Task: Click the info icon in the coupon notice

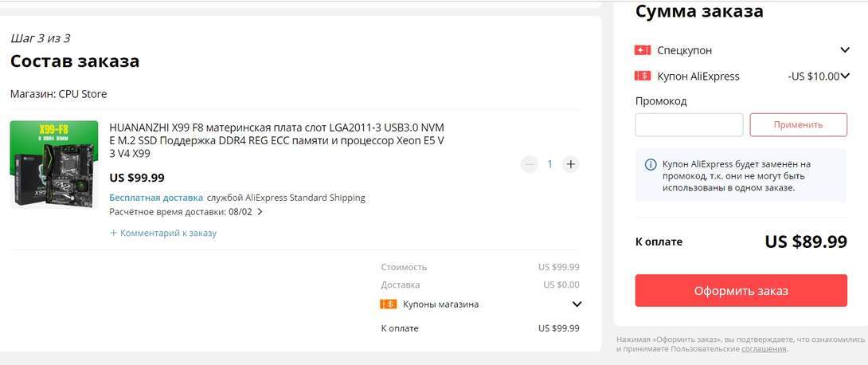Action: [650, 165]
